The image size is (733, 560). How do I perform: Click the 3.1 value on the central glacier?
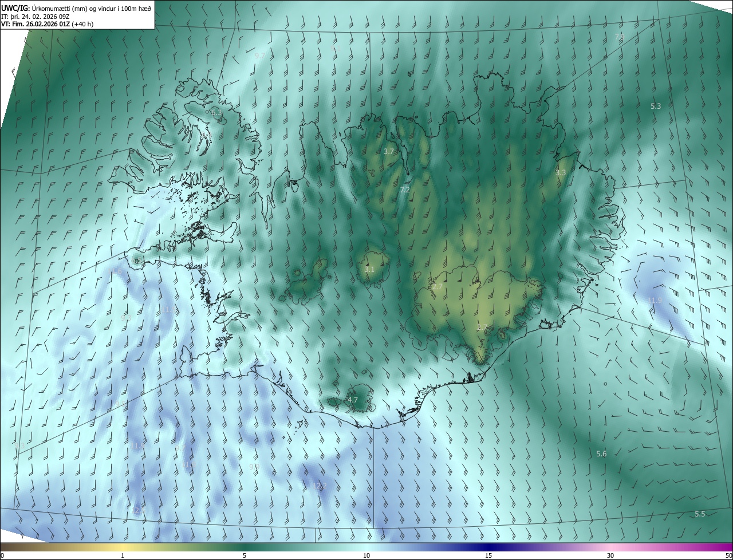(369, 270)
